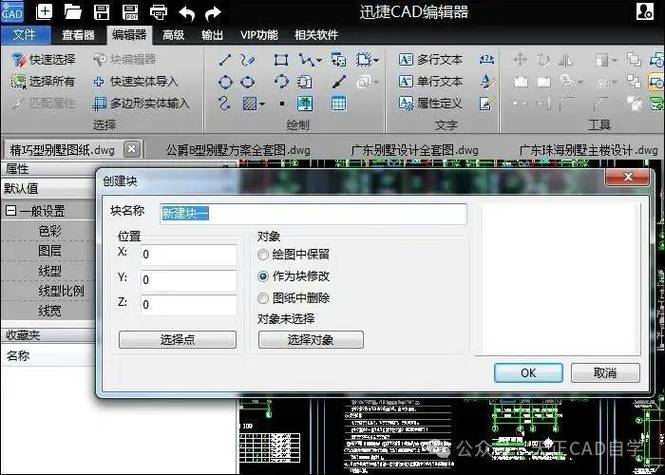Switch to 广东珠海别墅主楼设计.dwg document tab
Viewport: 665px width, 475px height.
588,150
